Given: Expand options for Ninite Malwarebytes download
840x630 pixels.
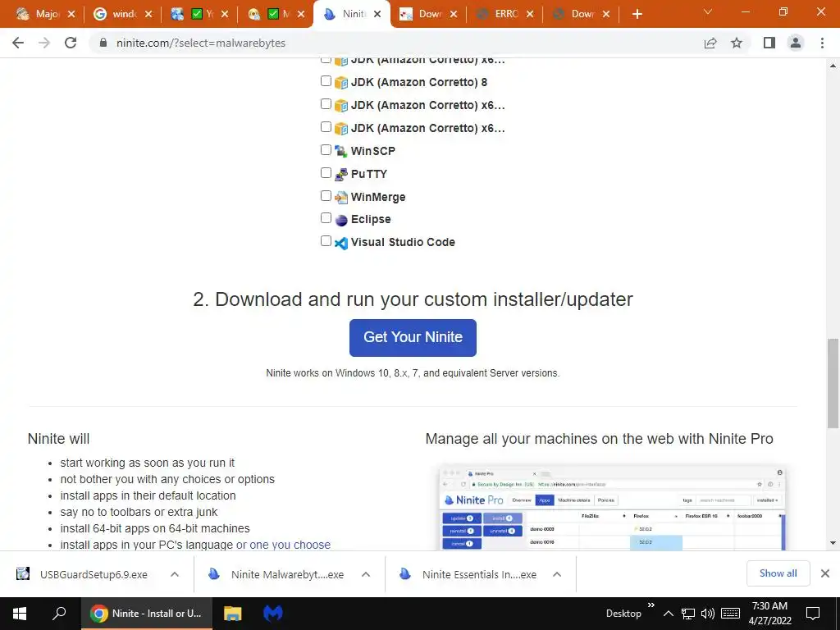Looking at the screenshot, I should pos(366,574).
